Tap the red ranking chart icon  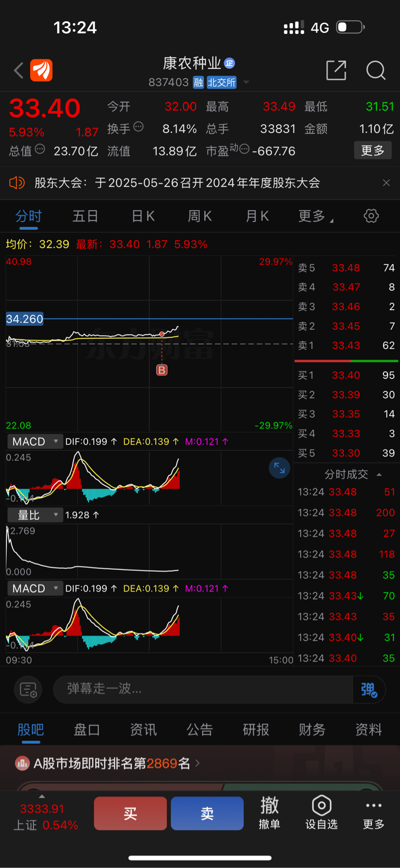point(22,764)
